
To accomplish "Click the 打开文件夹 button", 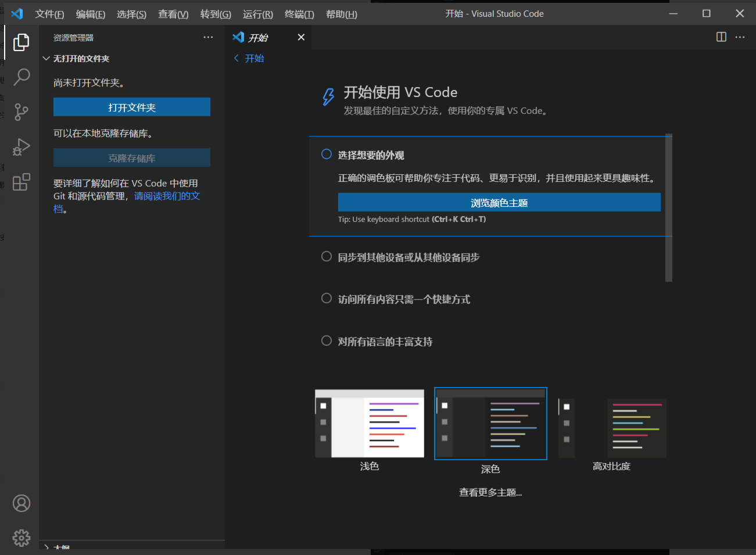I will pos(132,107).
